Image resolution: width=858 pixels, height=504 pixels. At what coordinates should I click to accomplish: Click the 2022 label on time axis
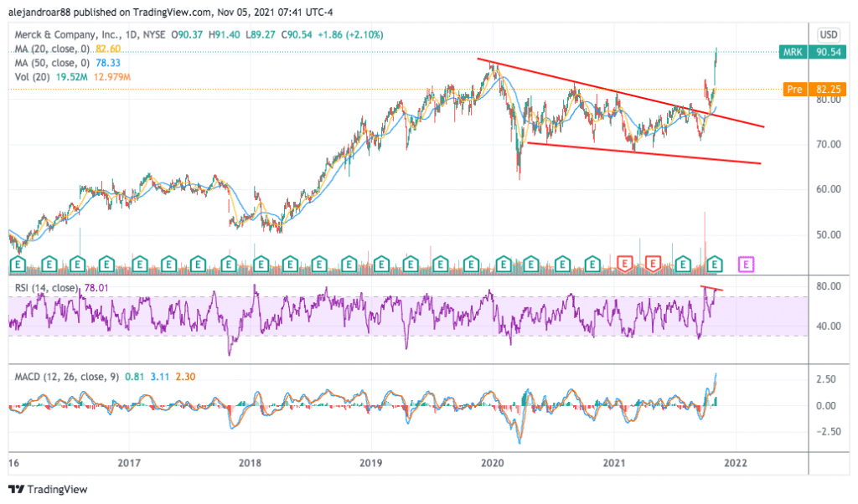pyautogui.click(x=736, y=463)
